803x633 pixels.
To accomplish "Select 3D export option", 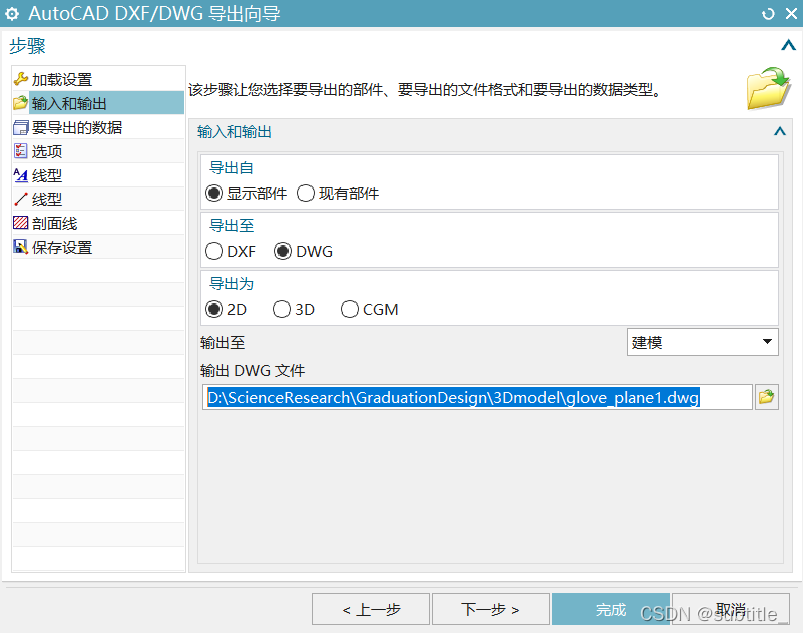I will click(x=282, y=309).
